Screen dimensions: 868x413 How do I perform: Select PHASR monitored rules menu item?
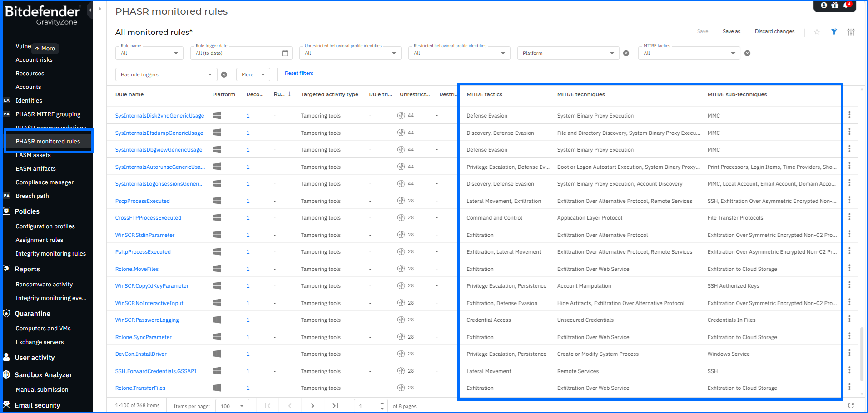[48, 141]
